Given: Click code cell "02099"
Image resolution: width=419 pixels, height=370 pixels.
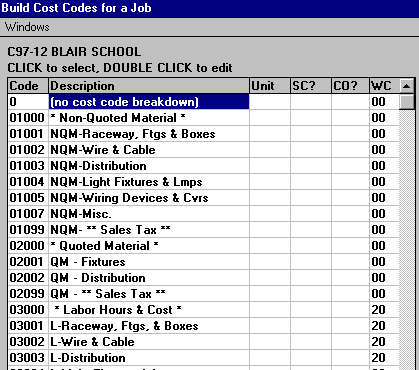Looking at the screenshot, I should [28, 294].
